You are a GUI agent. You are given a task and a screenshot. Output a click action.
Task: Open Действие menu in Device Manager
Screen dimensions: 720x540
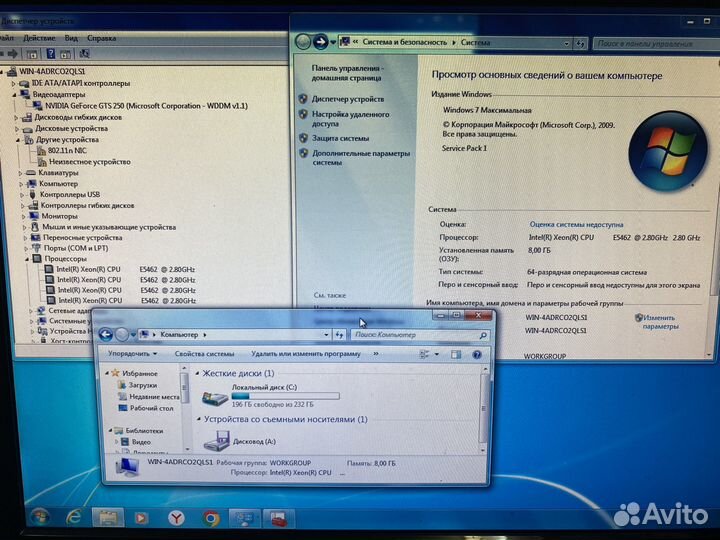pyautogui.click(x=39, y=38)
